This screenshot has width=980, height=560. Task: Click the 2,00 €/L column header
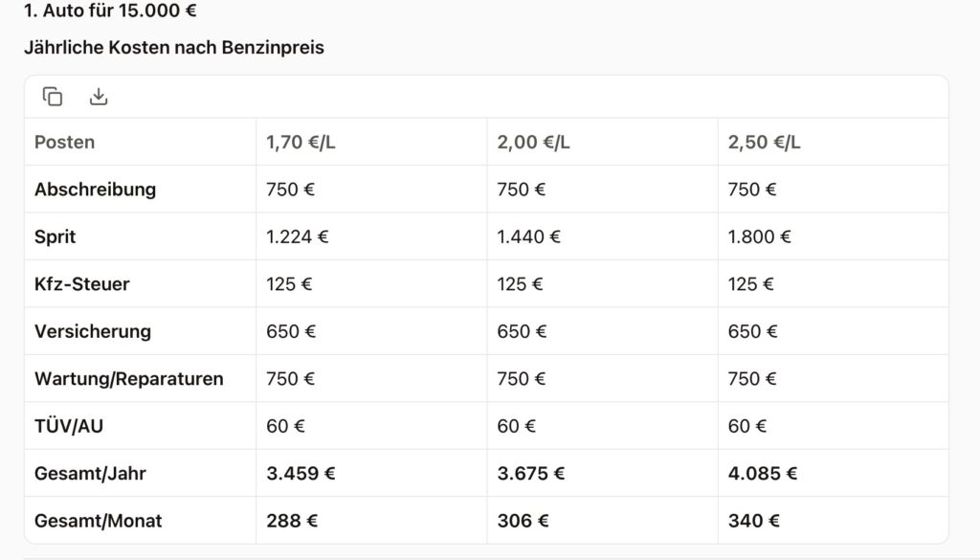[x=533, y=143]
